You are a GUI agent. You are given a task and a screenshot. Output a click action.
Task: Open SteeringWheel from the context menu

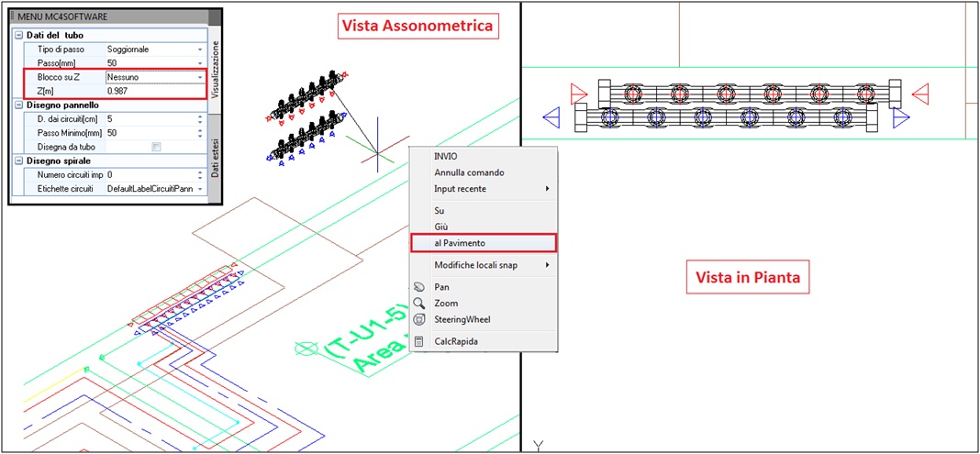[419, 320]
